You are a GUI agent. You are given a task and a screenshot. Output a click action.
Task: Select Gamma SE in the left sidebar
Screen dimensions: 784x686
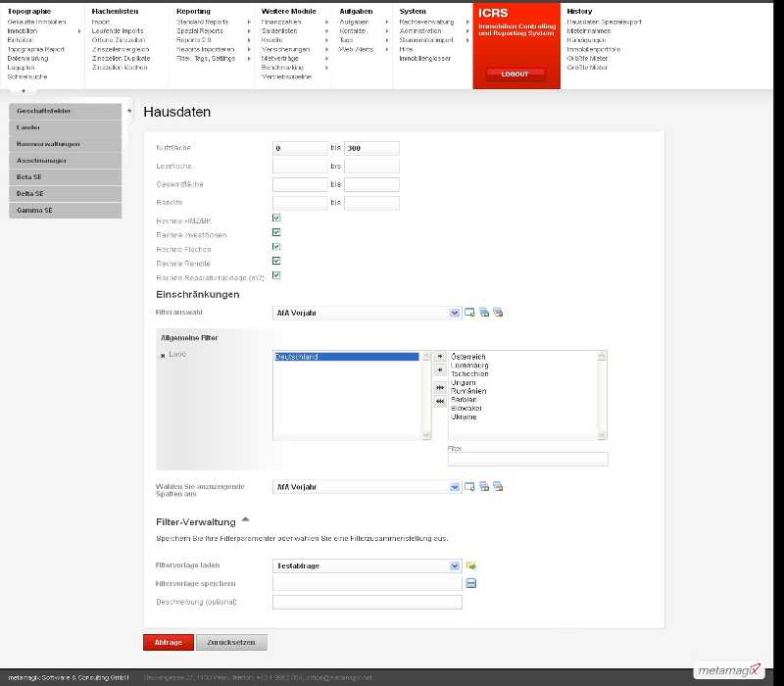[x=65, y=211]
